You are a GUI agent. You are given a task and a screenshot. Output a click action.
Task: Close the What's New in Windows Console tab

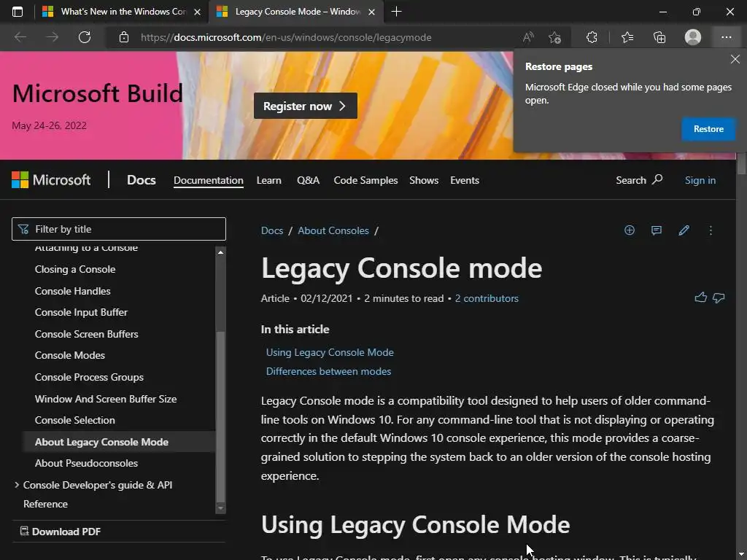(197, 12)
